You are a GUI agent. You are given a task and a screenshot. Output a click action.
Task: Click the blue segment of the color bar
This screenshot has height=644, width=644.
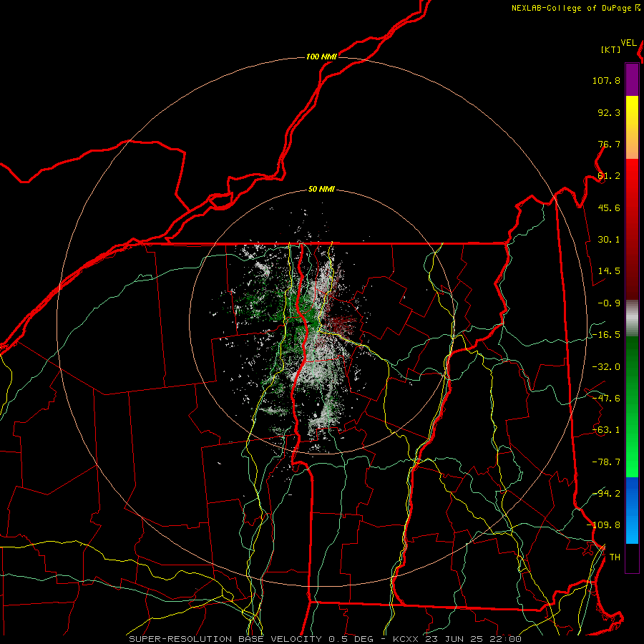pos(632,510)
